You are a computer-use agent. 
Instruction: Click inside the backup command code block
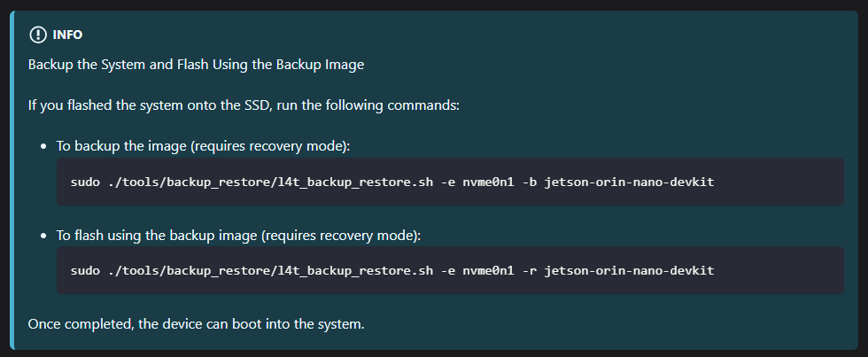click(x=450, y=182)
